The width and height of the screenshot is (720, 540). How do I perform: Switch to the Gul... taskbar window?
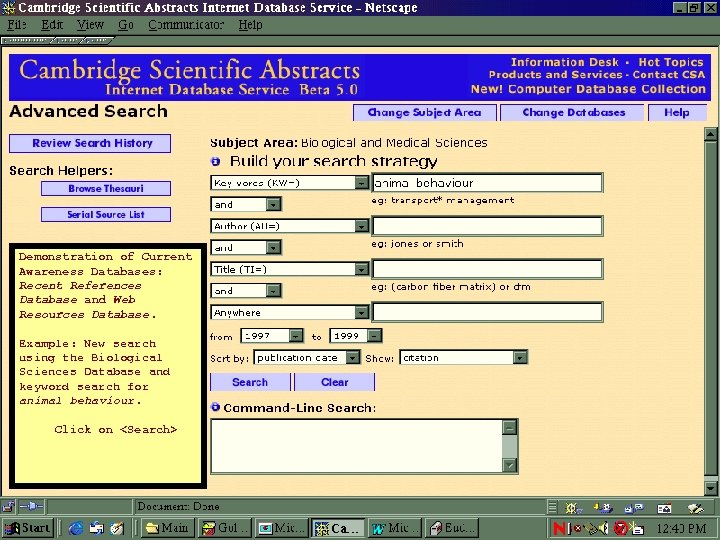point(225,528)
